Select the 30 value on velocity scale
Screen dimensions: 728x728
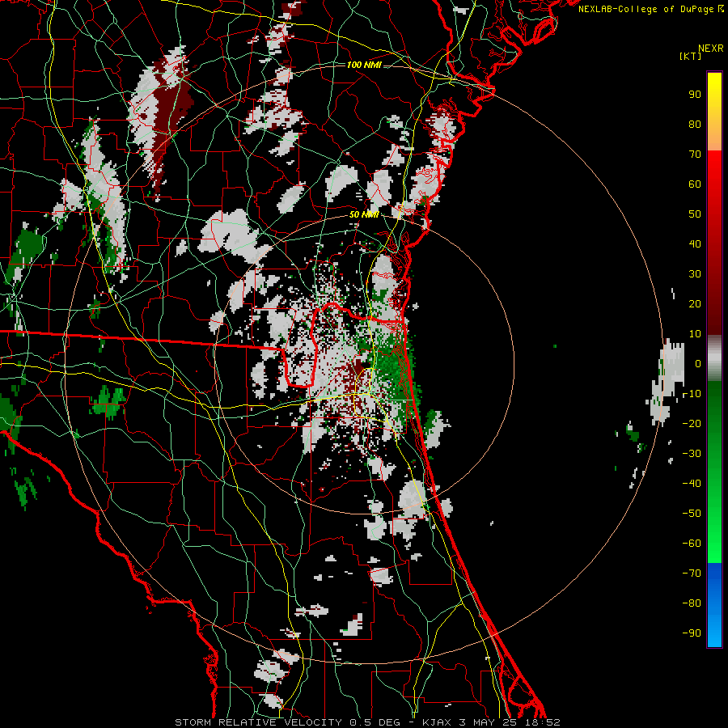coord(695,274)
